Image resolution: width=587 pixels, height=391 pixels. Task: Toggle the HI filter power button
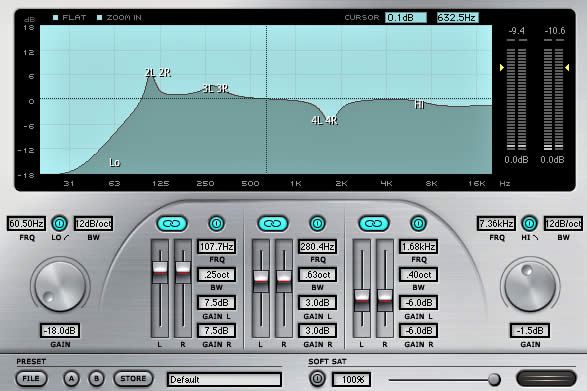click(x=529, y=224)
